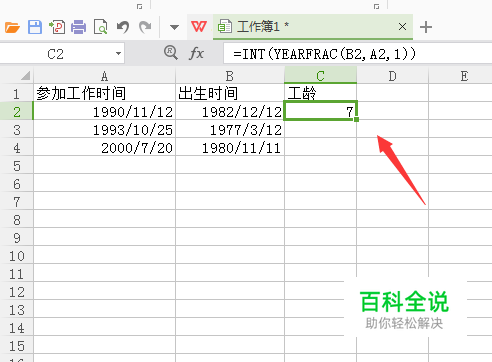Click the fill handle of cell C2
Screen dimensions: 492x362
coord(357,119)
